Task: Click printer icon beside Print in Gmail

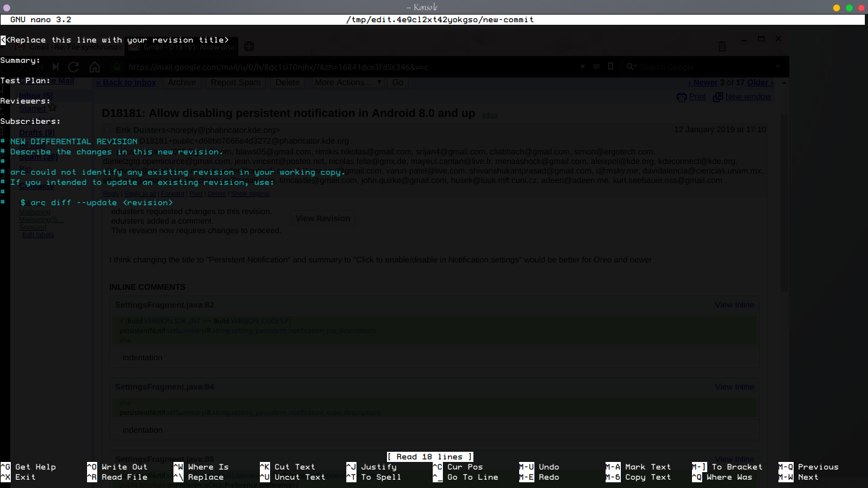Action: [682, 97]
